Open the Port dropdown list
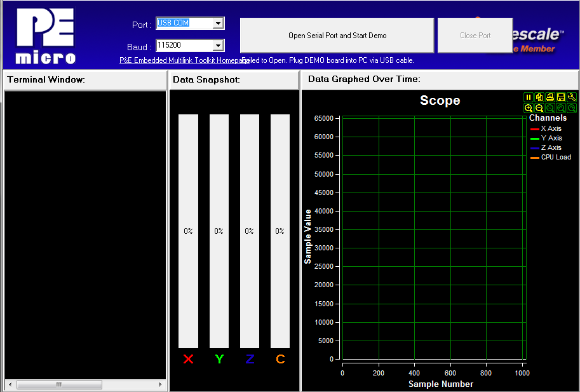580x392 pixels. (x=218, y=24)
